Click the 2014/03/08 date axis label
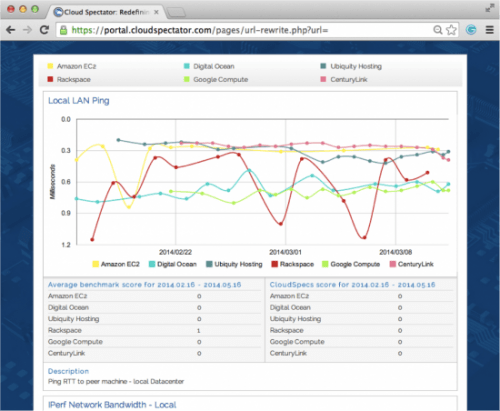This screenshot has height=411, width=500. click(x=396, y=252)
